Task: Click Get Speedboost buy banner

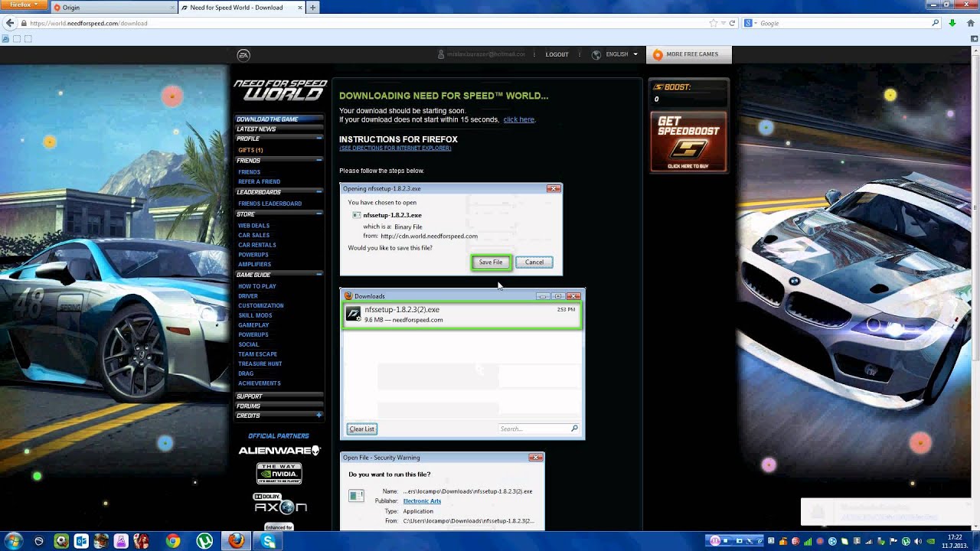Action: 688,142
